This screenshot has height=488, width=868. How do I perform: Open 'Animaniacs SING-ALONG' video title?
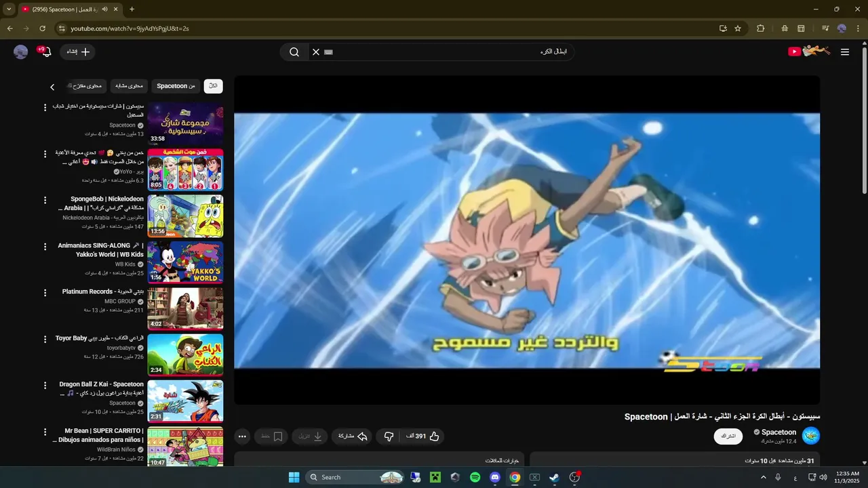point(101,250)
